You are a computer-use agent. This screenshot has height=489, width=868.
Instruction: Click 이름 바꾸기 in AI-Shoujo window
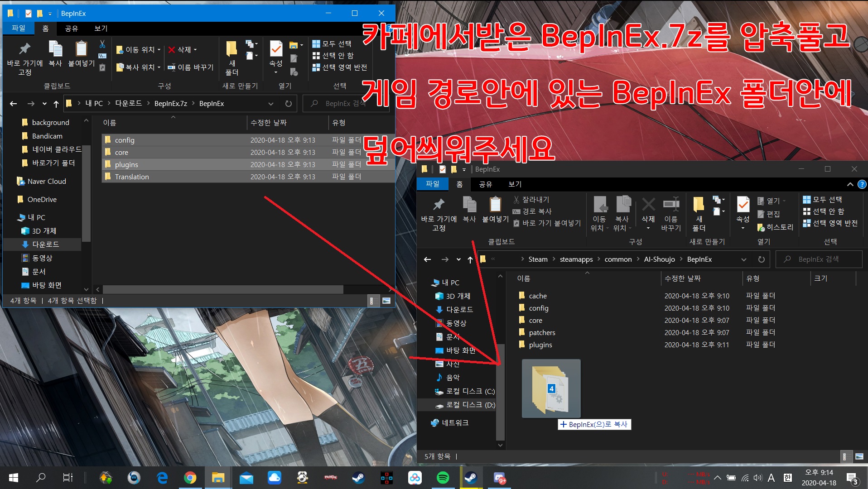tap(671, 214)
